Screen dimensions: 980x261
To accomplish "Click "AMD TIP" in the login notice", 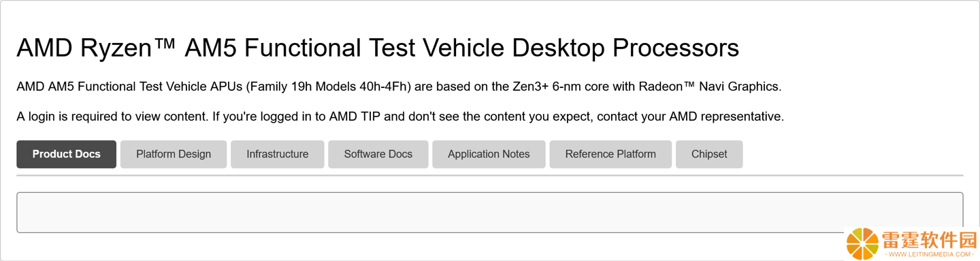I will (x=353, y=117).
